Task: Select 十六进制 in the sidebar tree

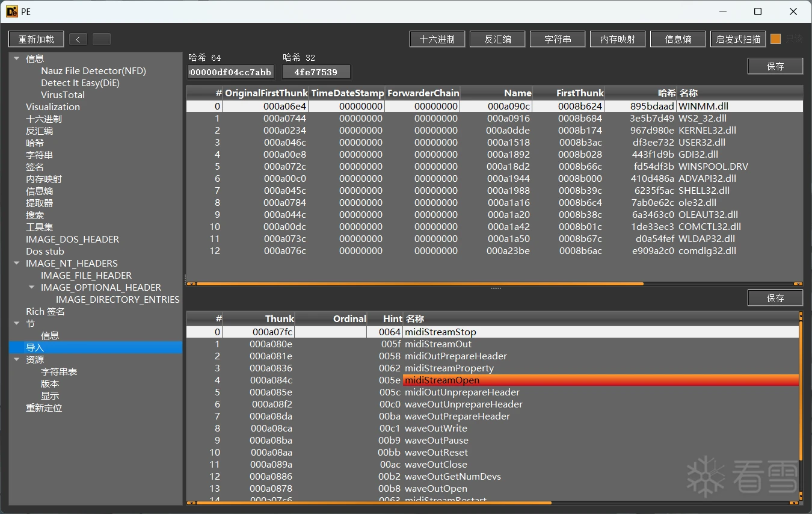Action: coord(44,119)
